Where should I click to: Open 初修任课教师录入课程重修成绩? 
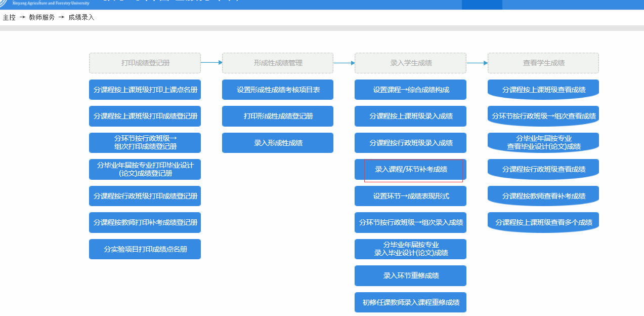pos(410,302)
